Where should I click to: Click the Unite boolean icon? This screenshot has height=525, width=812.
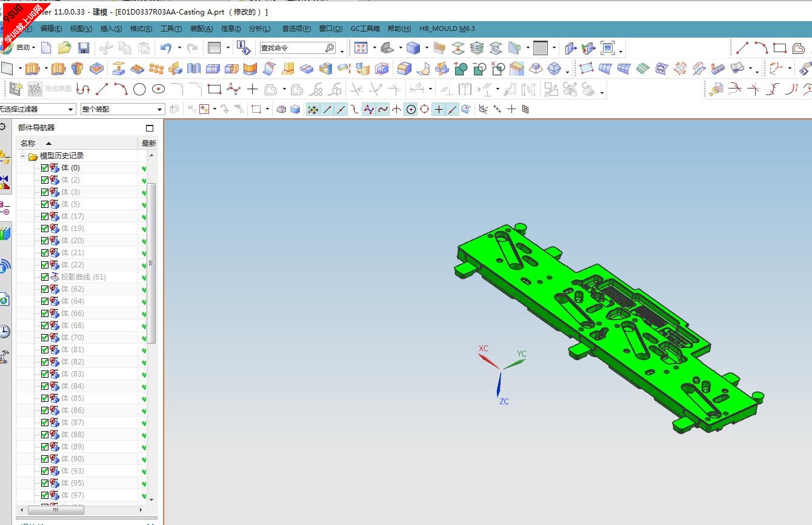[460, 69]
